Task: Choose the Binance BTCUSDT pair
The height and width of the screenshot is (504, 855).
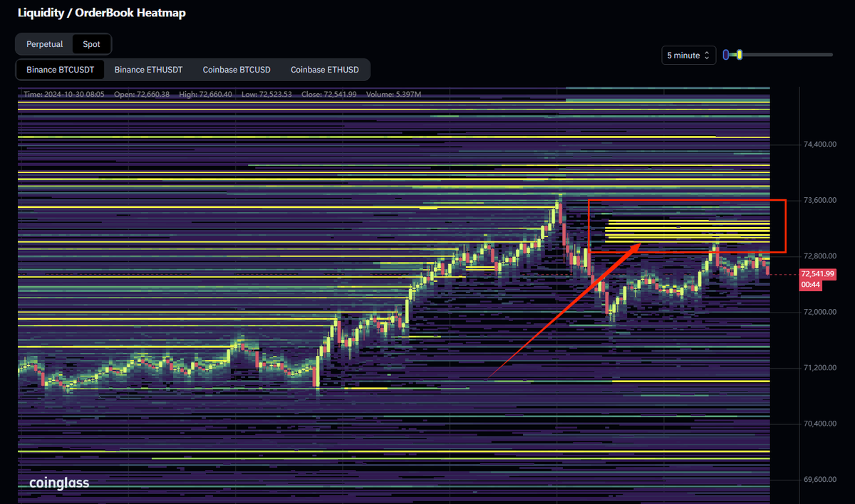Action: pos(61,70)
